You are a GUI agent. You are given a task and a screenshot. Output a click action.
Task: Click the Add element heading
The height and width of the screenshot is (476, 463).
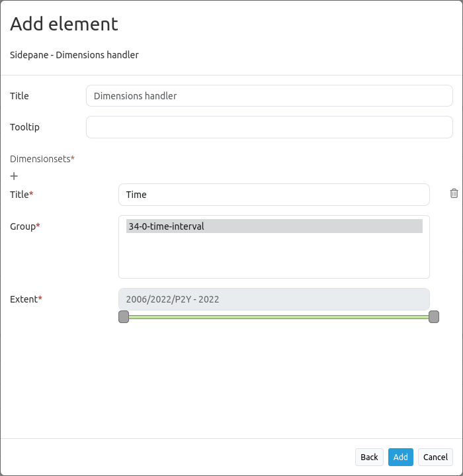point(64,24)
